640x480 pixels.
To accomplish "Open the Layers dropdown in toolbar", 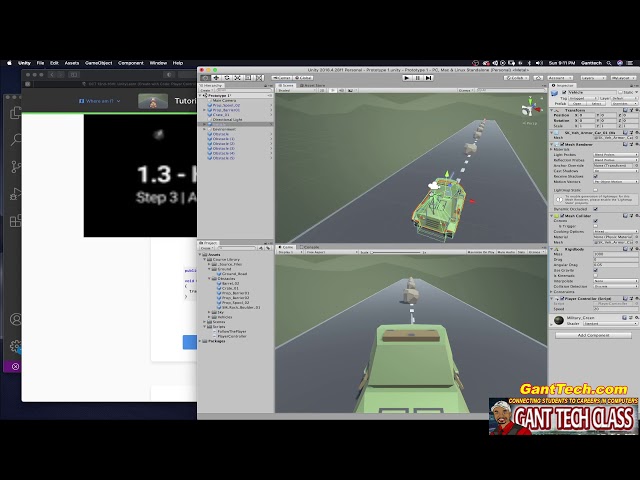I will (x=593, y=78).
